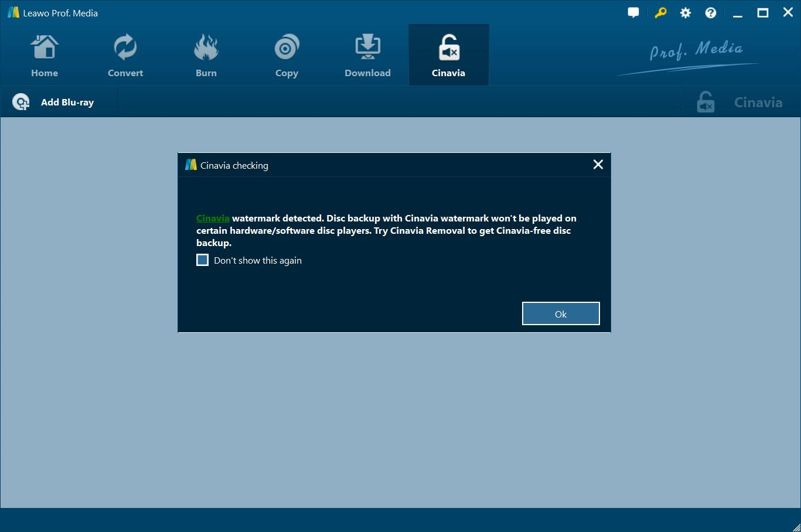The image size is (801, 532).
Task: Switch to the Convert module
Action: [x=125, y=56]
